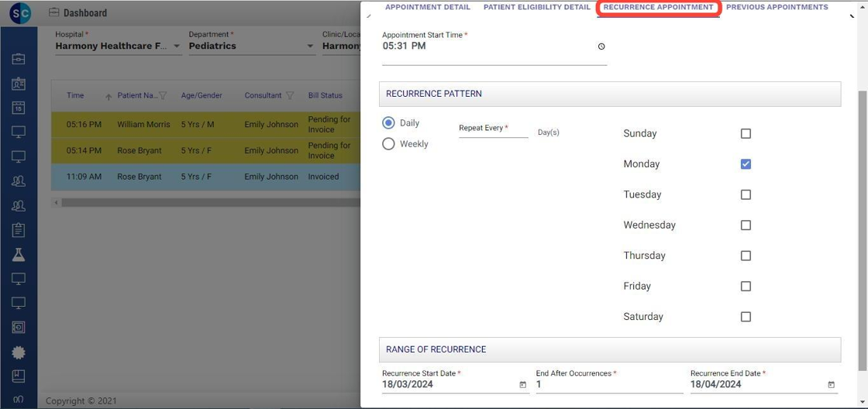Image resolution: width=868 pixels, height=409 pixels.
Task: Switch to the Previous Appointments tab
Action: click(x=777, y=7)
